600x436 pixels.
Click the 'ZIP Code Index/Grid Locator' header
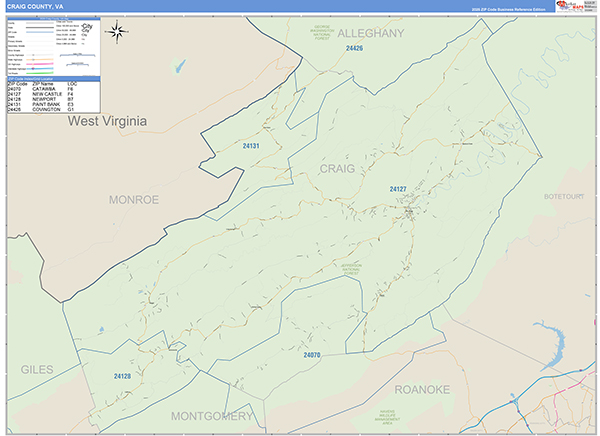click(54, 79)
